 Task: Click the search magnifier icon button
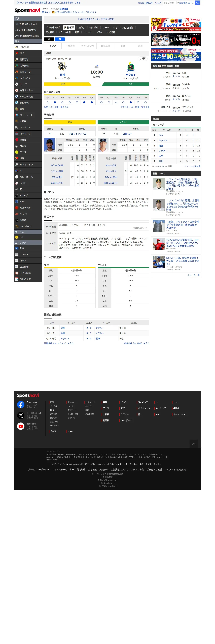point(197,3)
